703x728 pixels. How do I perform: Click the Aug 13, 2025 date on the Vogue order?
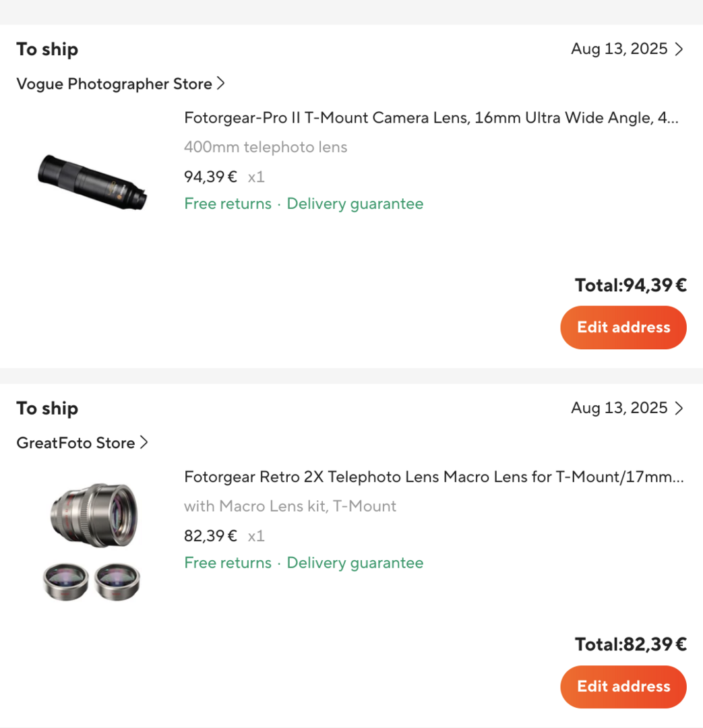click(619, 49)
